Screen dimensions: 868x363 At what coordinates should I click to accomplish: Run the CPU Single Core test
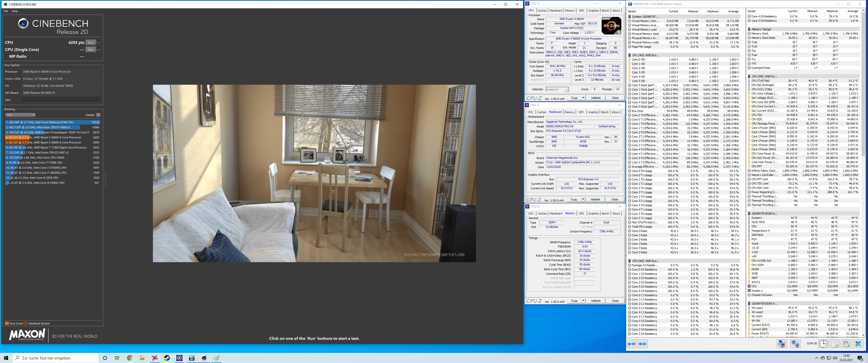pyautogui.click(x=91, y=49)
